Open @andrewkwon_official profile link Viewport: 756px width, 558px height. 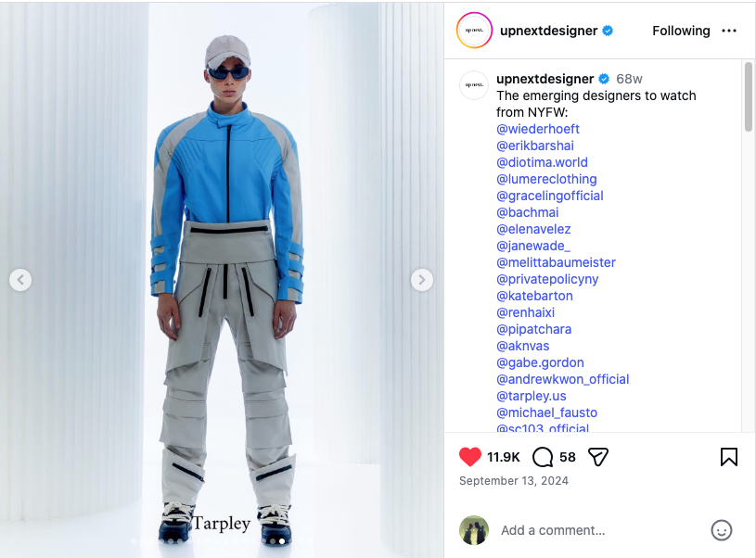click(x=563, y=379)
